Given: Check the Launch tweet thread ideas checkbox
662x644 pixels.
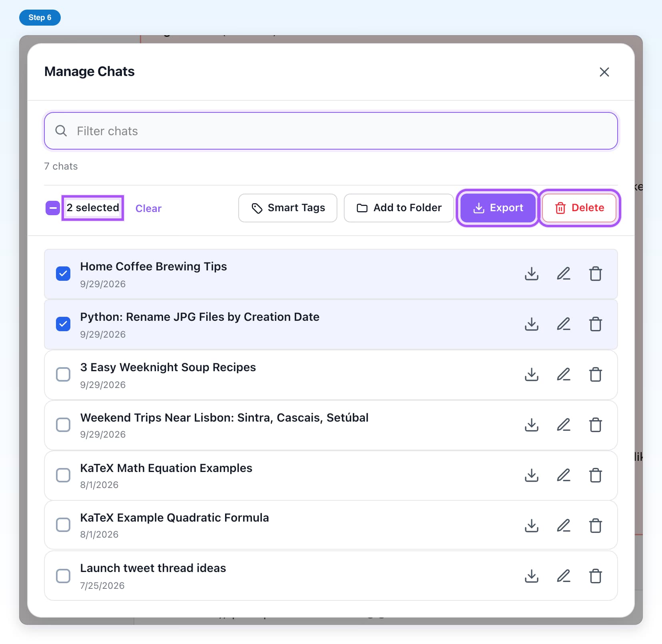Looking at the screenshot, I should [63, 576].
